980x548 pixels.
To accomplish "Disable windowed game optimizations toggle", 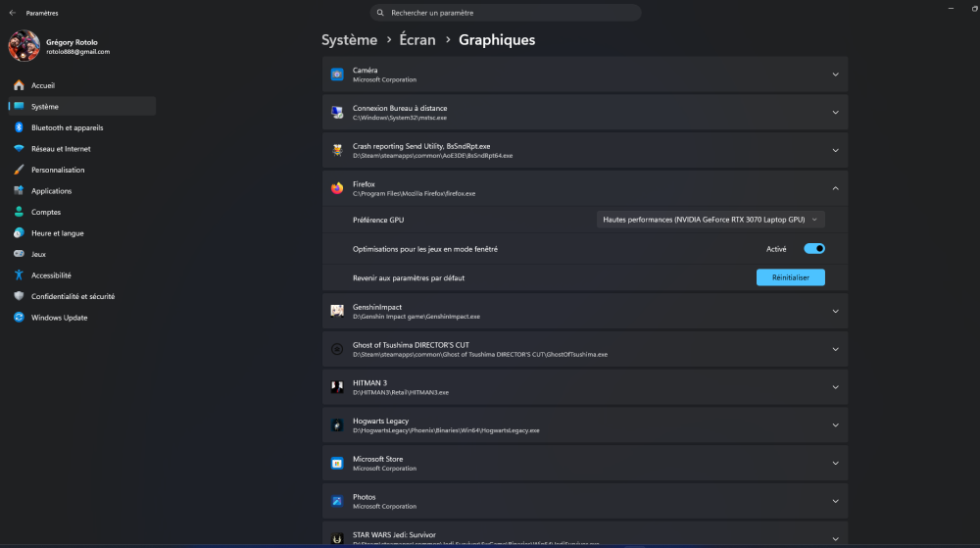I will (x=813, y=249).
